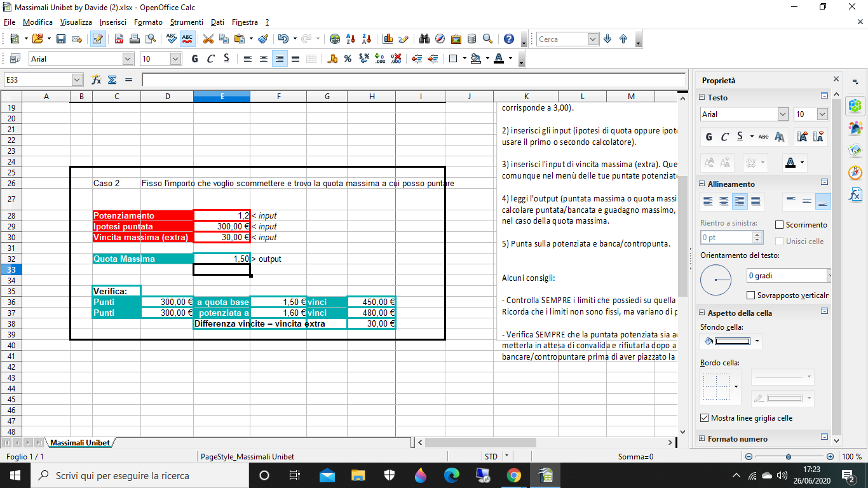Delete decimal place icon
Screen dimensions: 868x488
(397, 58)
